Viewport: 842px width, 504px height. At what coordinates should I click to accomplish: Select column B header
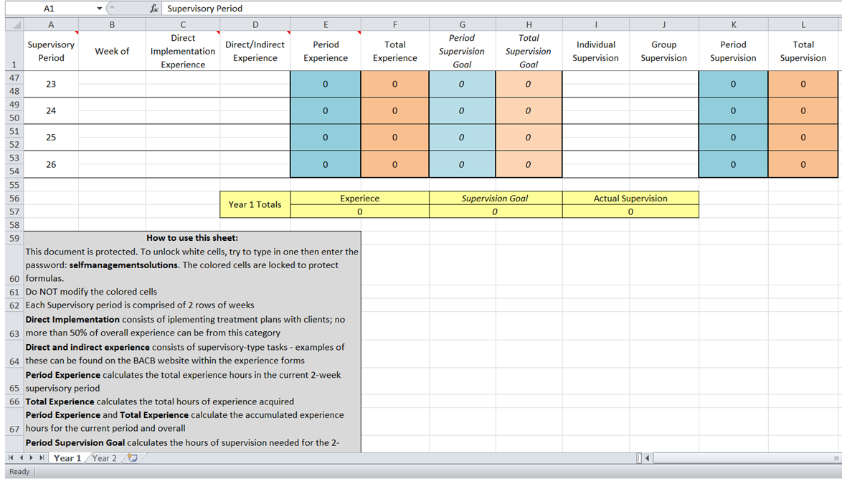[112, 24]
